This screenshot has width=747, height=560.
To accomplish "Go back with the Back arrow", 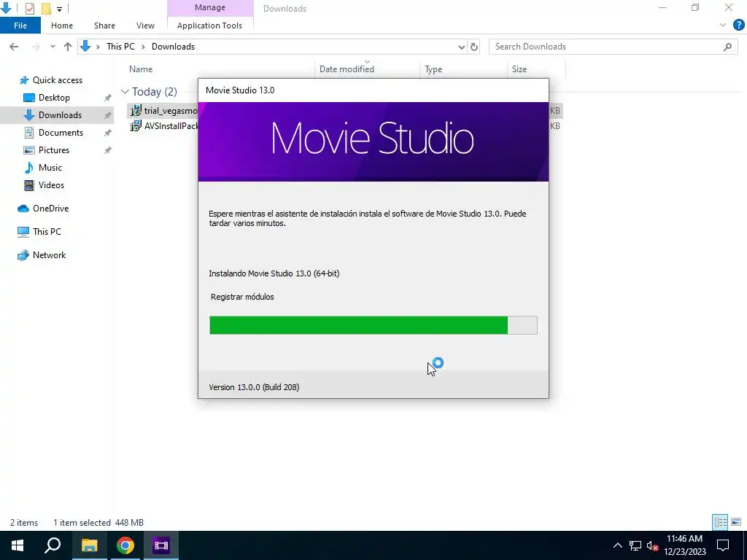I will coord(14,47).
